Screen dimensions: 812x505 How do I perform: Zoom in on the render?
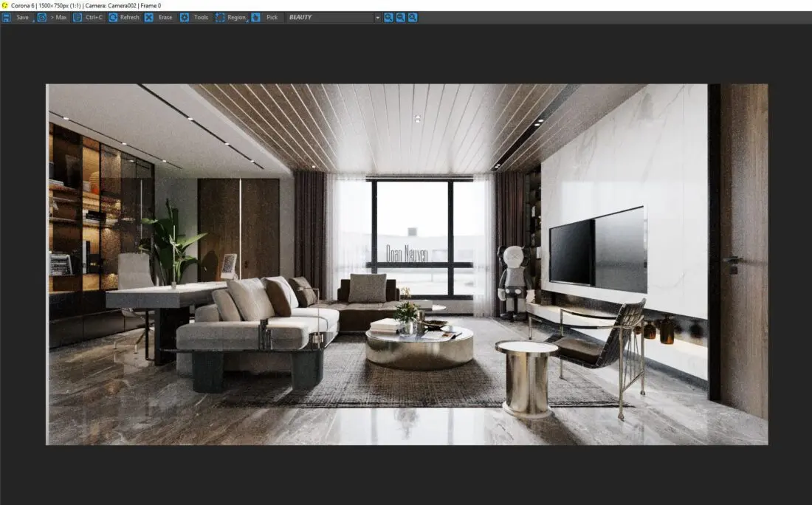tap(388, 17)
